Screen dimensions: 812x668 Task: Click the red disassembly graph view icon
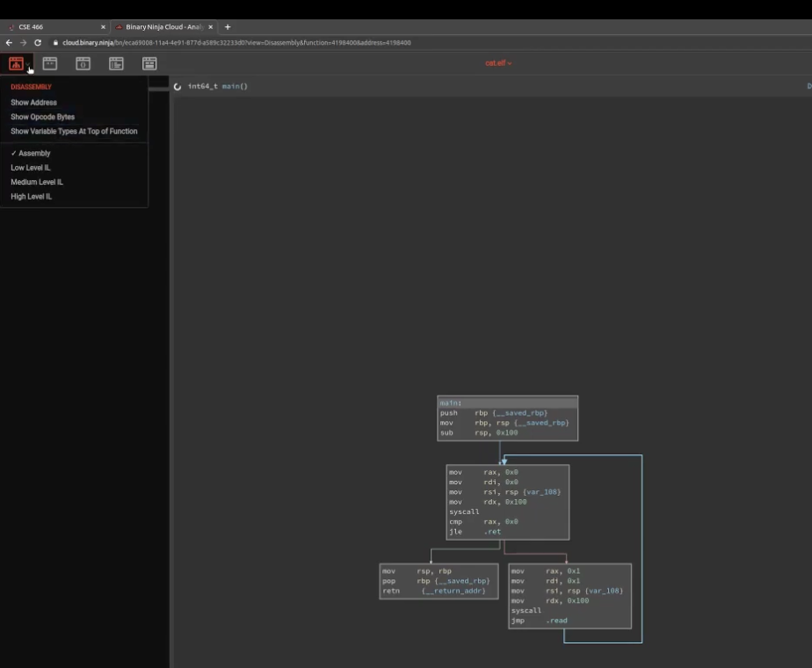pyautogui.click(x=16, y=63)
